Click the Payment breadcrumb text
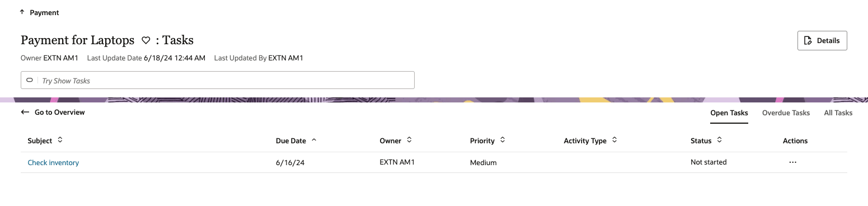This screenshot has width=868, height=206. 44,12
